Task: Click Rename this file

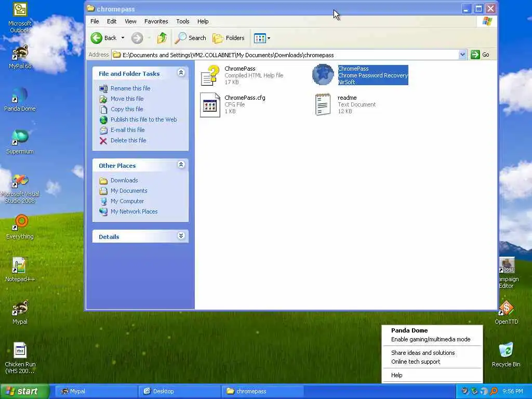Action: pyautogui.click(x=130, y=88)
